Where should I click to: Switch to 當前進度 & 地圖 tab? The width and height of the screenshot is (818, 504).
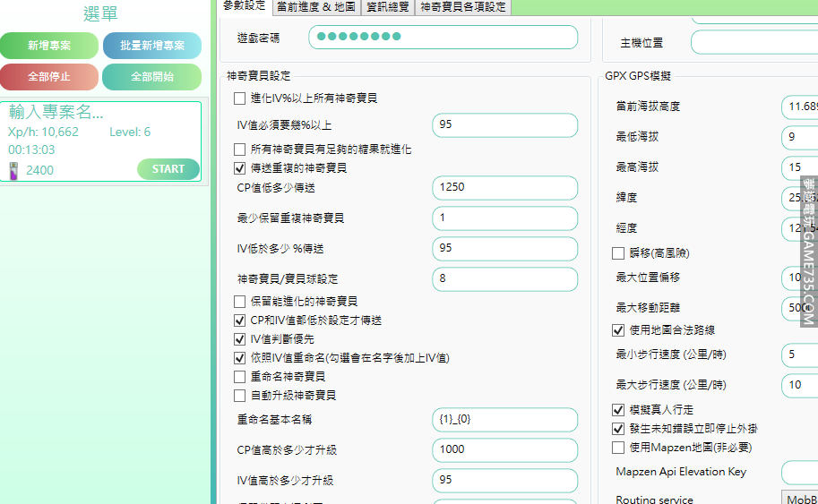pos(314,7)
